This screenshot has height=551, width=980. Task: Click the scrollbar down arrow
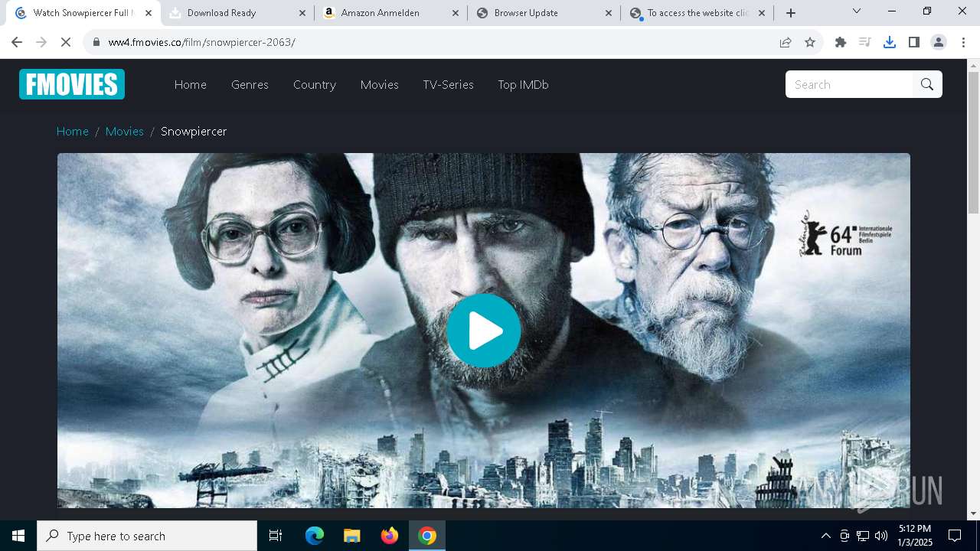[973, 514]
